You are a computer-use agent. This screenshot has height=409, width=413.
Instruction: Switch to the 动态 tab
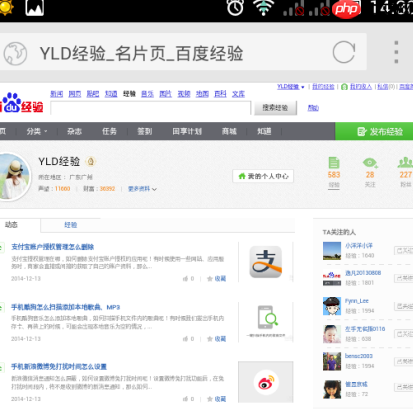tap(11, 225)
